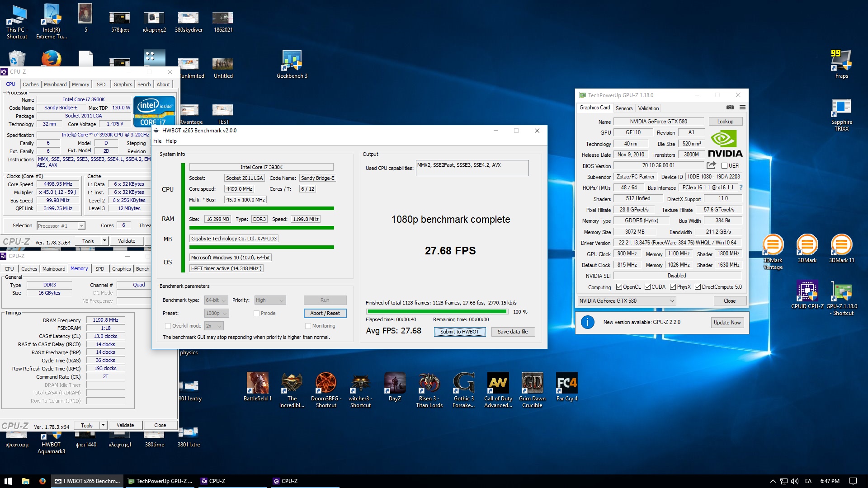The image size is (868, 488).
Task: Launch Battlefield 1 from the desktop
Action: (x=257, y=386)
